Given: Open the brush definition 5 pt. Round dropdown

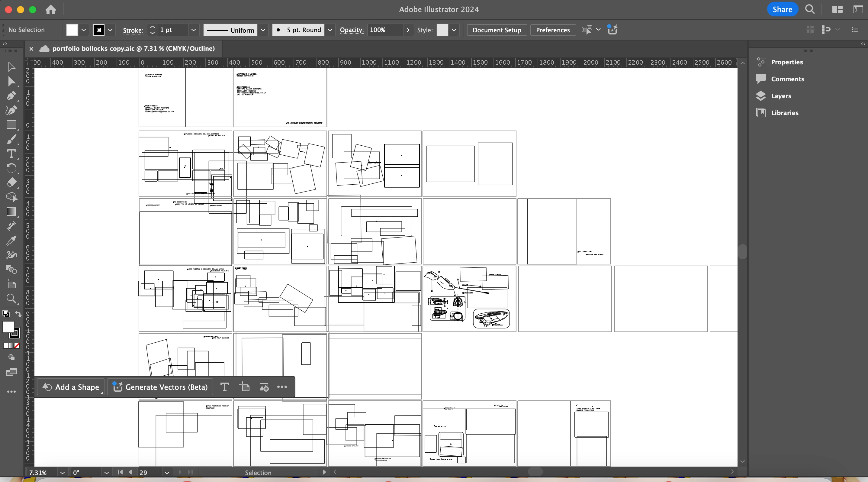Looking at the screenshot, I should (330, 30).
